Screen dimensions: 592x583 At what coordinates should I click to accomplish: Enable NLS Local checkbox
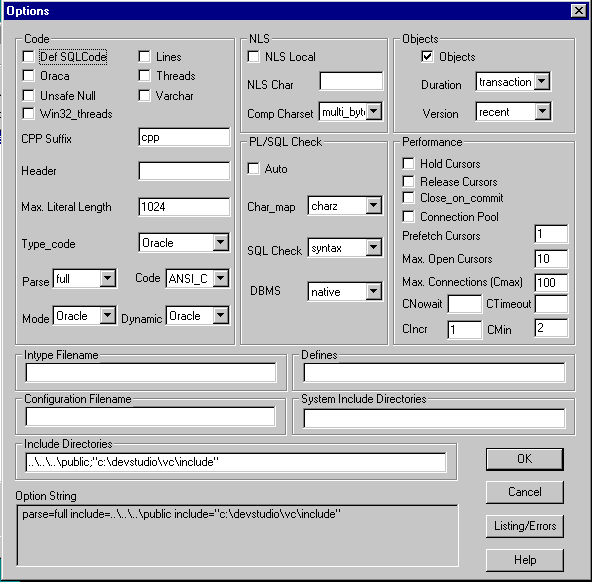pyautogui.click(x=253, y=57)
